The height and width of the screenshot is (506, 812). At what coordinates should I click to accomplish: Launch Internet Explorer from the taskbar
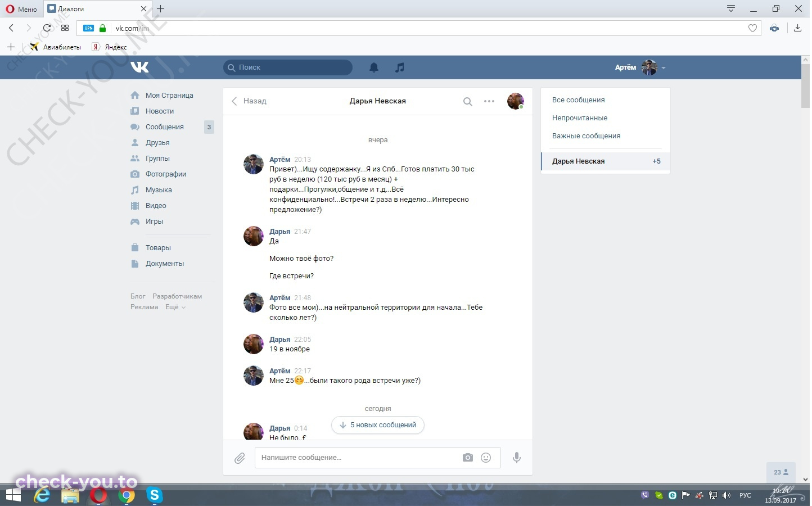pyautogui.click(x=42, y=495)
